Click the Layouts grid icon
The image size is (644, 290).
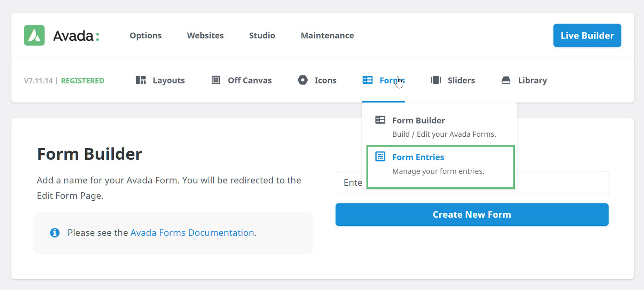coord(141,80)
